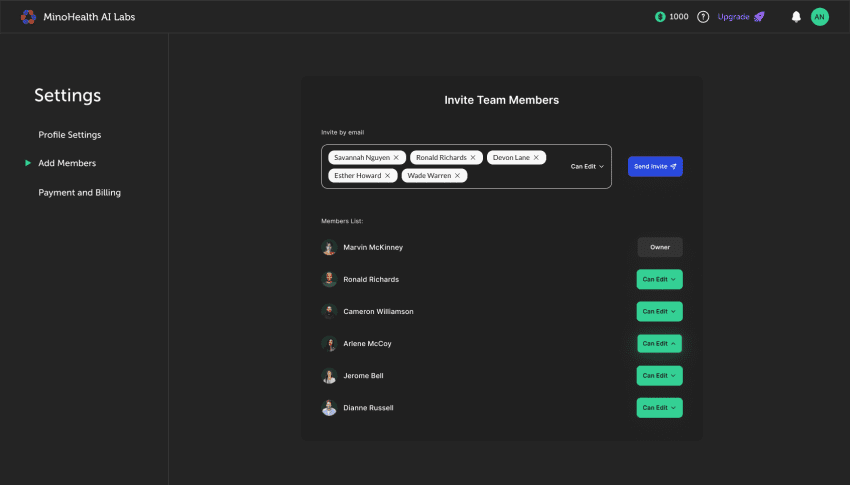Open Payment and Billing settings
The image size is (850, 485).
(x=79, y=192)
